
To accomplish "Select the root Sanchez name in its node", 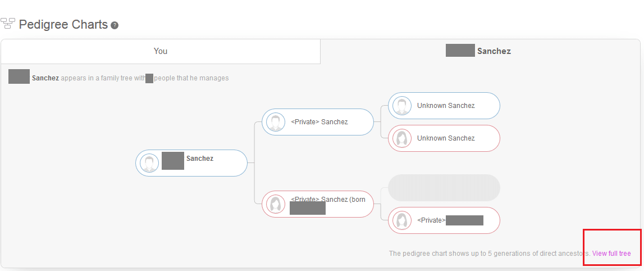I will coord(200,159).
